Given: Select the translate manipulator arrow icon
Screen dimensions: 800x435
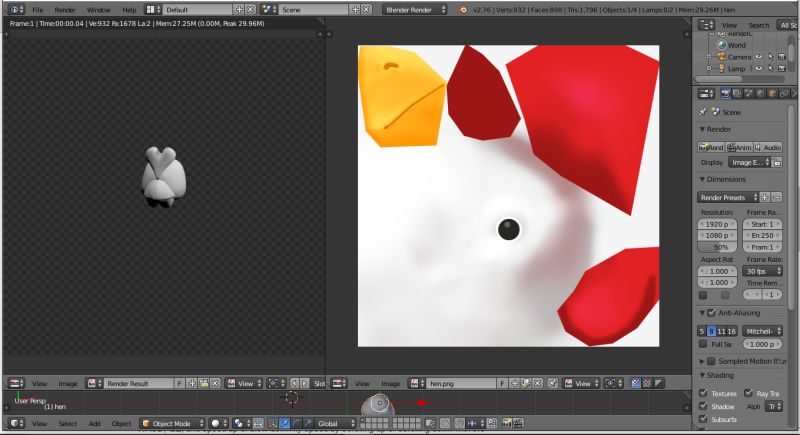Looking at the screenshot, I should [285, 423].
